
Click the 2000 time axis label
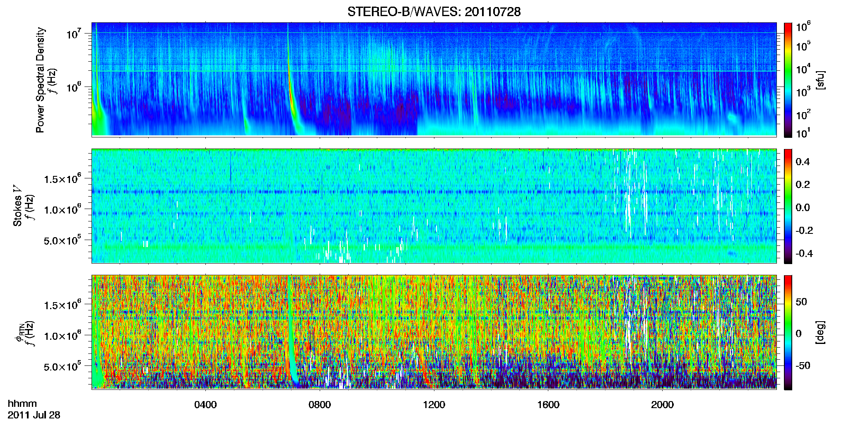[662, 404]
